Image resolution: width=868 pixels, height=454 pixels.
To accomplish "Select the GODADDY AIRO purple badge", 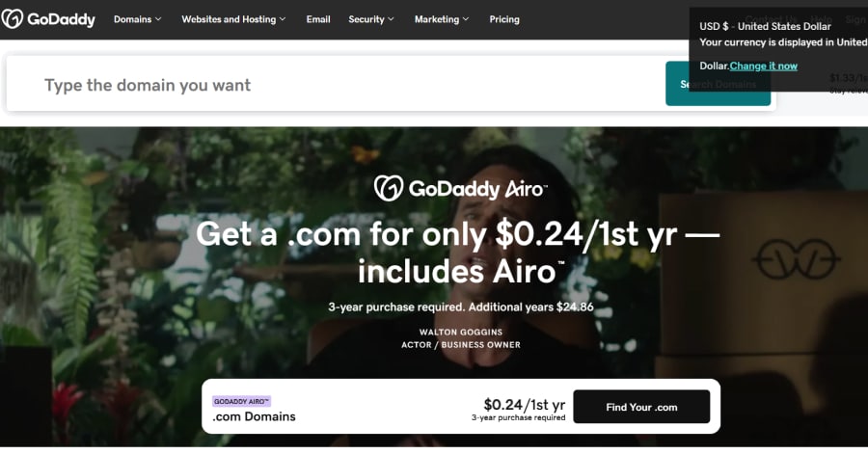I will click(241, 401).
